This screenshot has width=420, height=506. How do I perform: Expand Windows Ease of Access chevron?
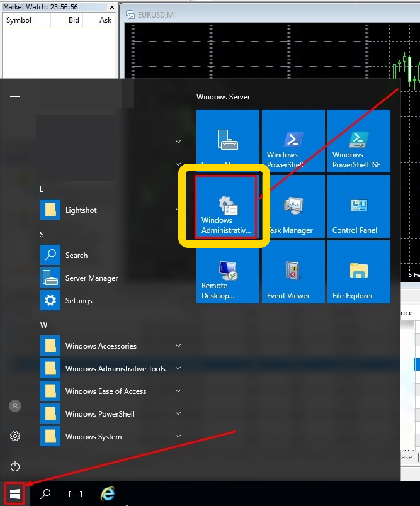coord(178,391)
